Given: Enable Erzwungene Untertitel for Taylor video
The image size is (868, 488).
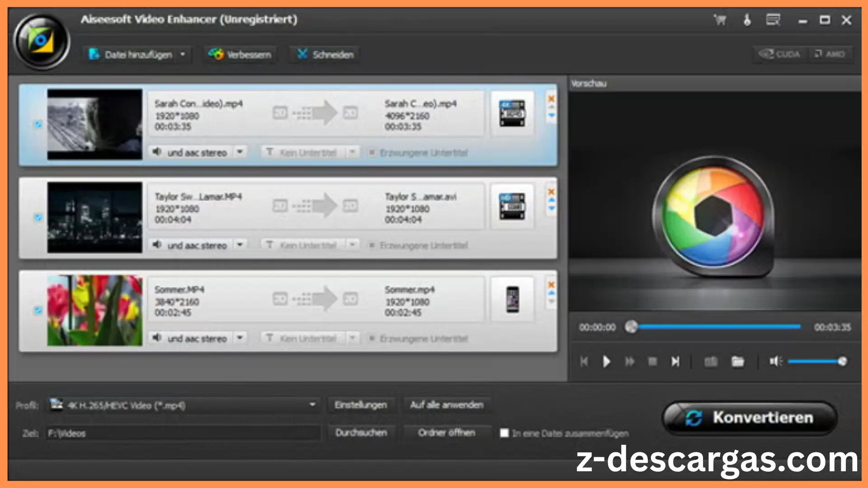Looking at the screenshot, I should [x=372, y=245].
